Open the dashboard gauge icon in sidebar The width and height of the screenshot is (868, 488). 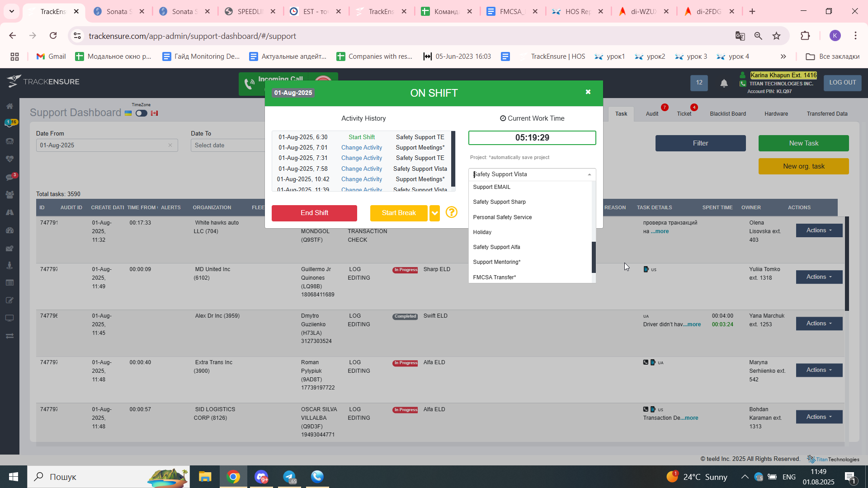coord(9,230)
